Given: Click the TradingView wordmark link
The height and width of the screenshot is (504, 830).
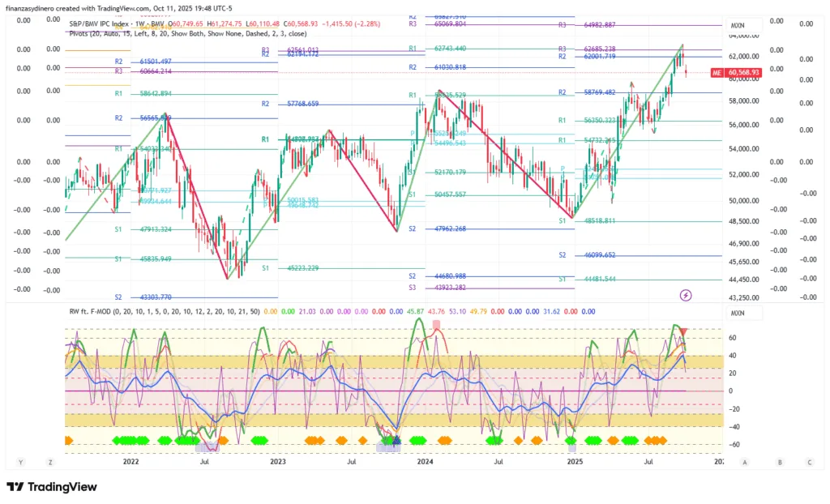Looking at the screenshot, I should point(62,487).
